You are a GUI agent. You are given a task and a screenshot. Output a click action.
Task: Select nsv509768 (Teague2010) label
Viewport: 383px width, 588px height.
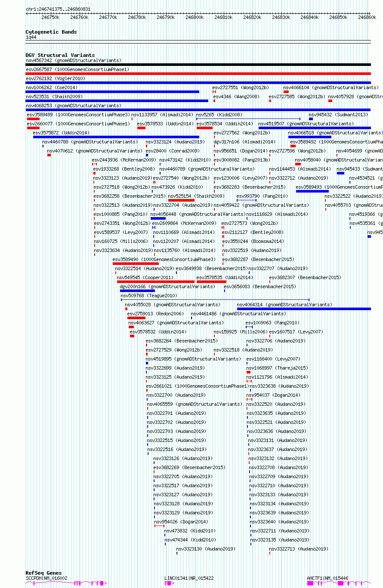(x=149, y=296)
